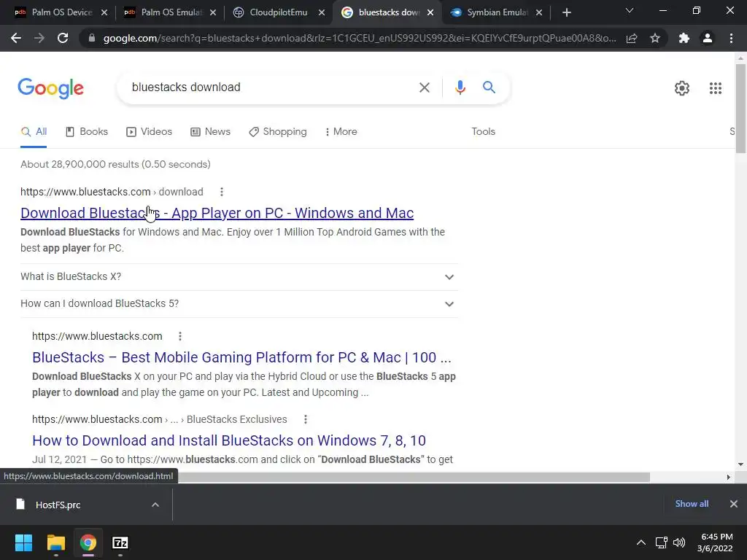
Task: Open the Google apps grid
Action: [715, 88]
